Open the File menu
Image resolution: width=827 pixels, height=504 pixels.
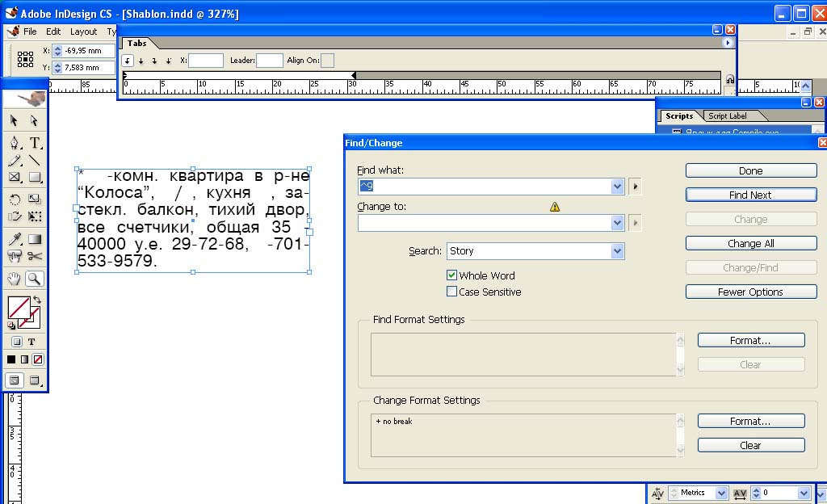[30, 31]
